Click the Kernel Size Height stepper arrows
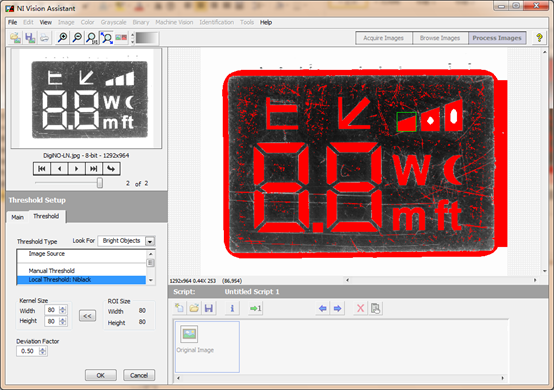Viewport: 554px width, 390px height. (63, 321)
